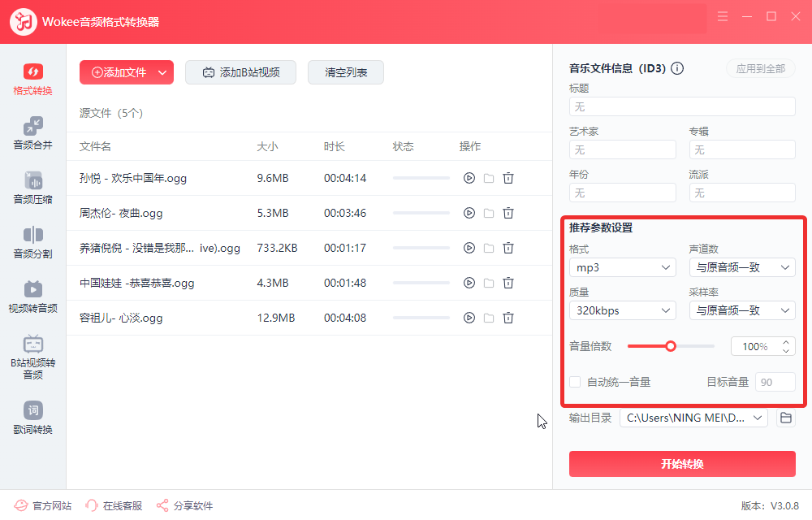Click the 时长 column header

pyautogui.click(x=334, y=146)
